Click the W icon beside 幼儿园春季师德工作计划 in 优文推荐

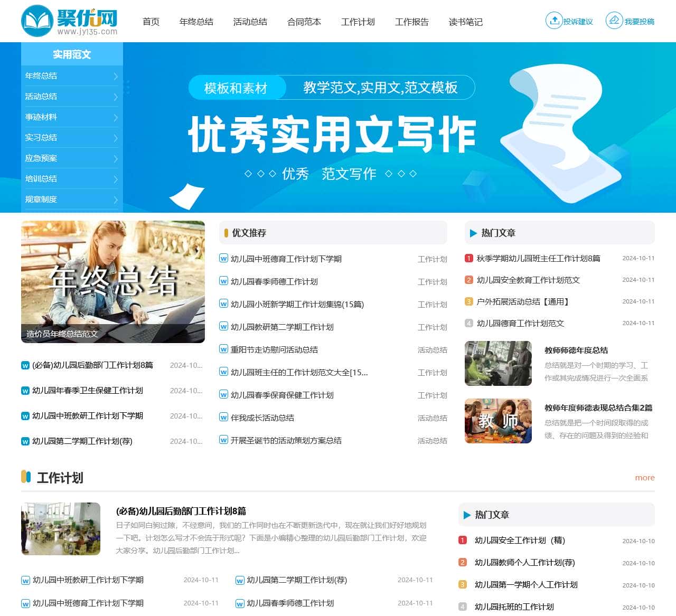point(223,281)
